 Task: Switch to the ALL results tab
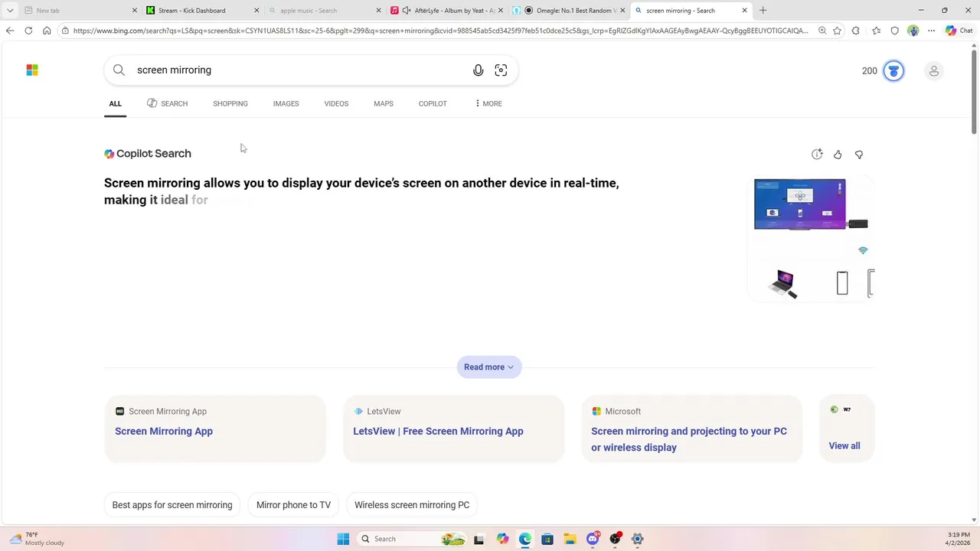(115, 103)
